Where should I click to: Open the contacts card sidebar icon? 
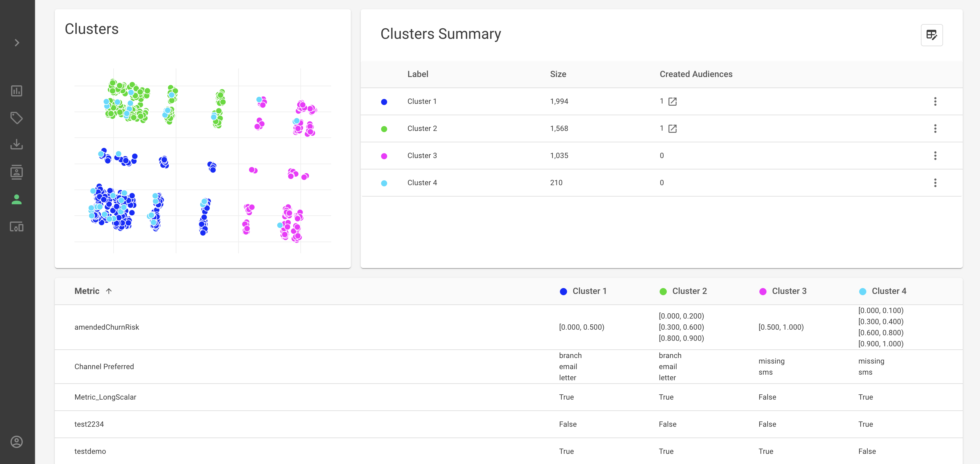point(17,172)
